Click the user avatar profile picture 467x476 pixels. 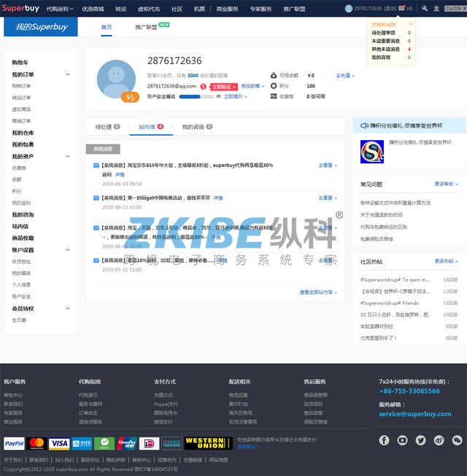click(116, 79)
